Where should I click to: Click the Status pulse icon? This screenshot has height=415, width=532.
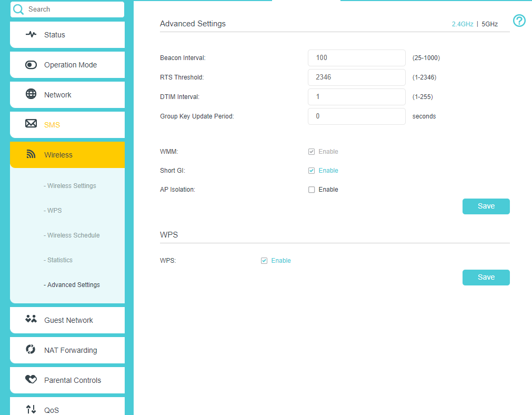click(x=31, y=34)
